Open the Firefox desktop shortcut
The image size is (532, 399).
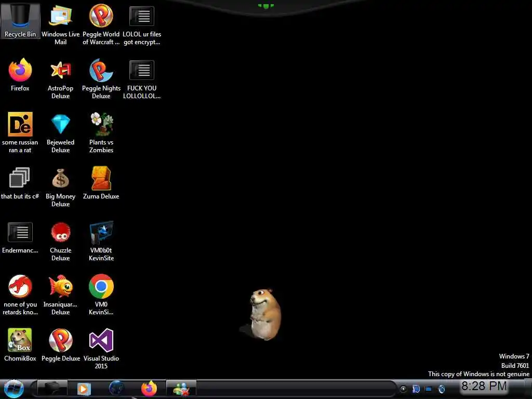point(20,75)
